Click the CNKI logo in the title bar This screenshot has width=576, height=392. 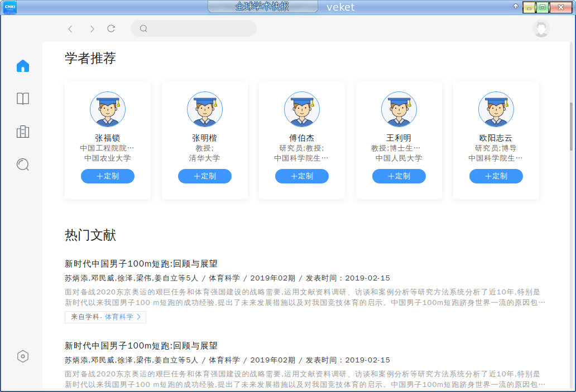coord(9,7)
